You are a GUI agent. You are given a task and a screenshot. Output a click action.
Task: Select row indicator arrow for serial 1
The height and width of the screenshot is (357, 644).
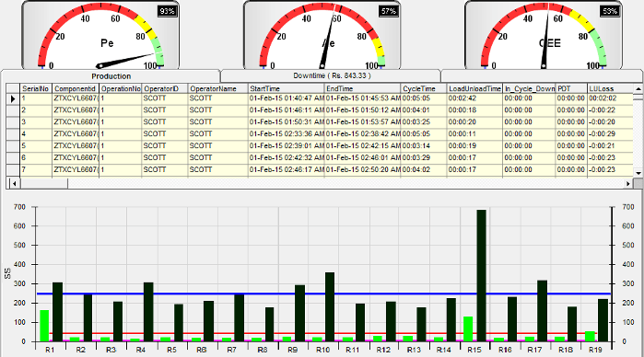click(13, 98)
